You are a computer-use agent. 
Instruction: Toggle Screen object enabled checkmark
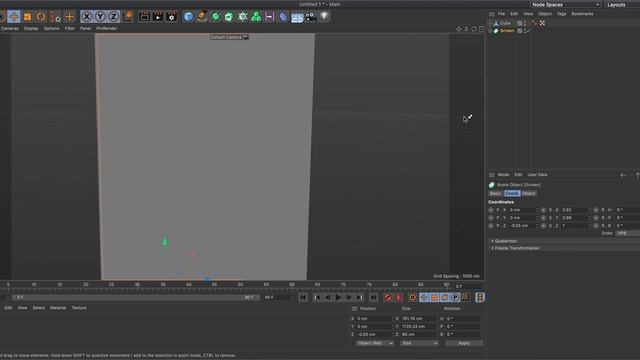click(529, 31)
